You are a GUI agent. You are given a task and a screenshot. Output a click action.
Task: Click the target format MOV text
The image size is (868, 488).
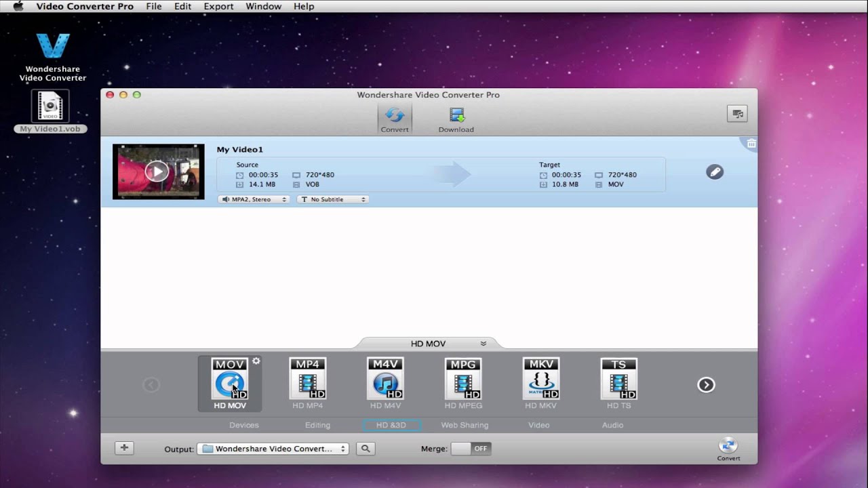[x=616, y=184]
